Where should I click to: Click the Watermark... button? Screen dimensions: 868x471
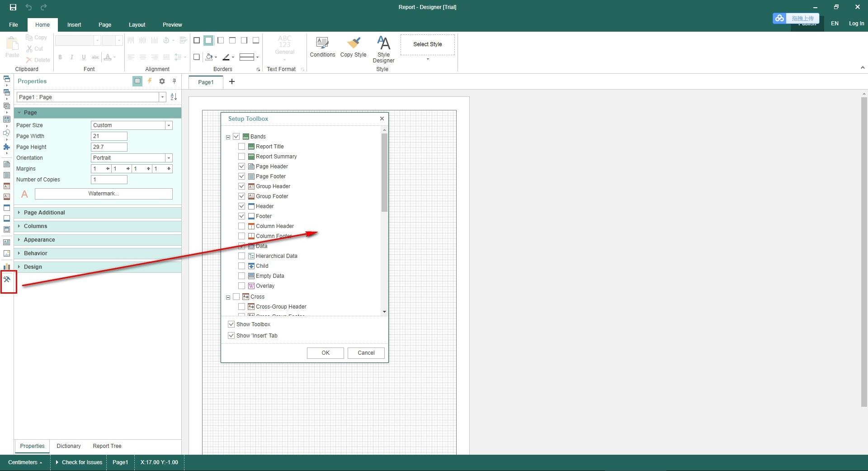pos(104,194)
